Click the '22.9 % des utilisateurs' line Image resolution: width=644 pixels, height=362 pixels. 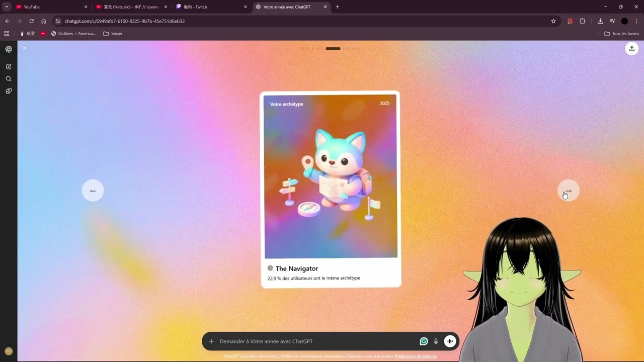click(x=314, y=278)
